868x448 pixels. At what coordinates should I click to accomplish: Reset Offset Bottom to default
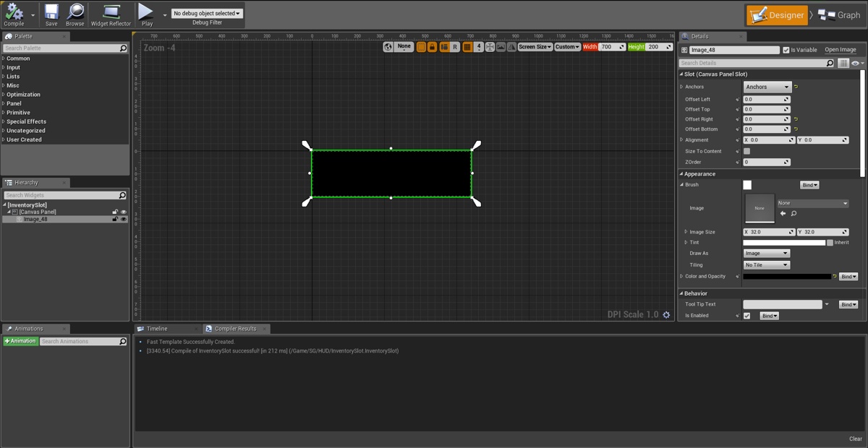[x=796, y=129]
